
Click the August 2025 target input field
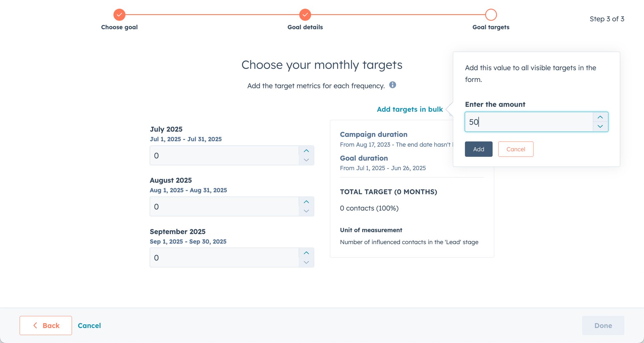[x=226, y=206]
